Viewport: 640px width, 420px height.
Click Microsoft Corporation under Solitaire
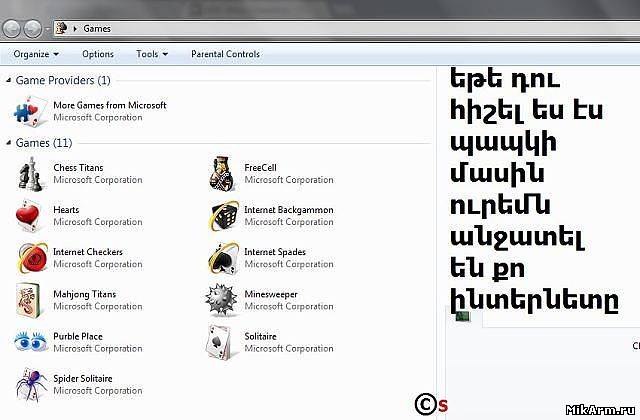point(289,349)
